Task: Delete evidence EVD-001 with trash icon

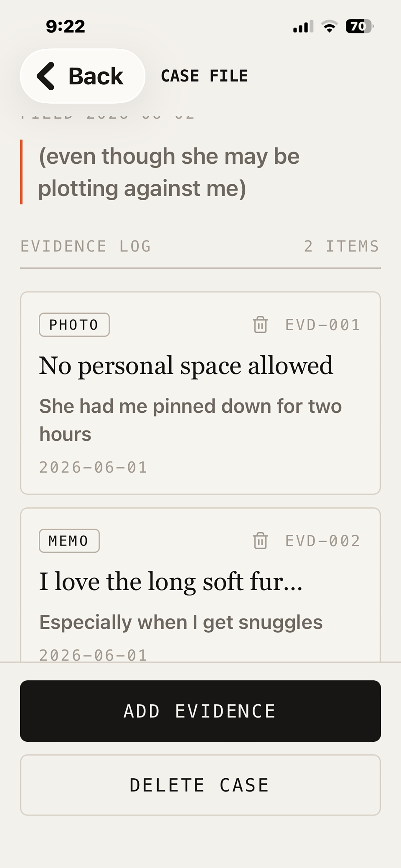Action: [260, 325]
